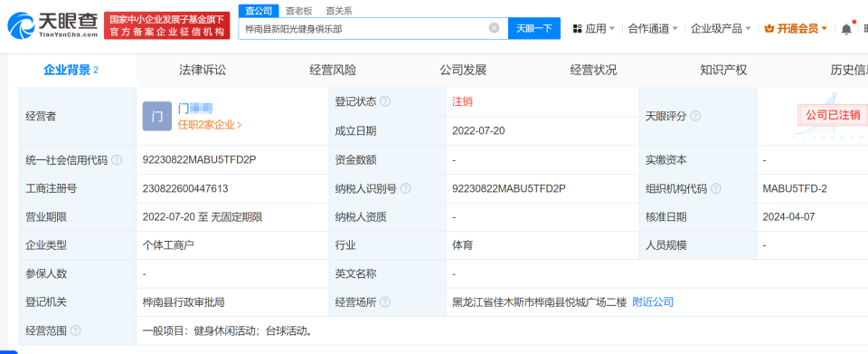This screenshot has height=354, width=868.
Task: Switch to the 经营风险 tab
Action: [333, 71]
